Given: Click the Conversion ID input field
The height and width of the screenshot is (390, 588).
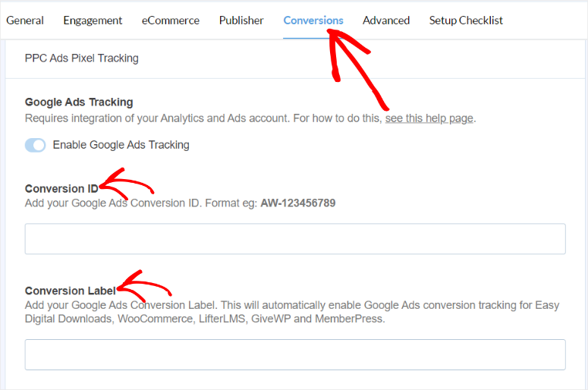Looking at the screenshot, I should coord(295,239).
